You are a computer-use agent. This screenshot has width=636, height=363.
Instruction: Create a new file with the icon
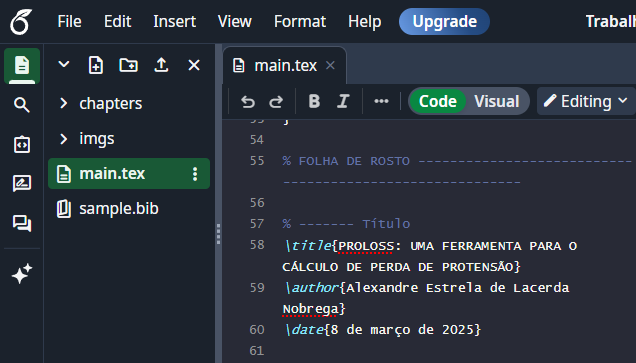coord(96,65)
